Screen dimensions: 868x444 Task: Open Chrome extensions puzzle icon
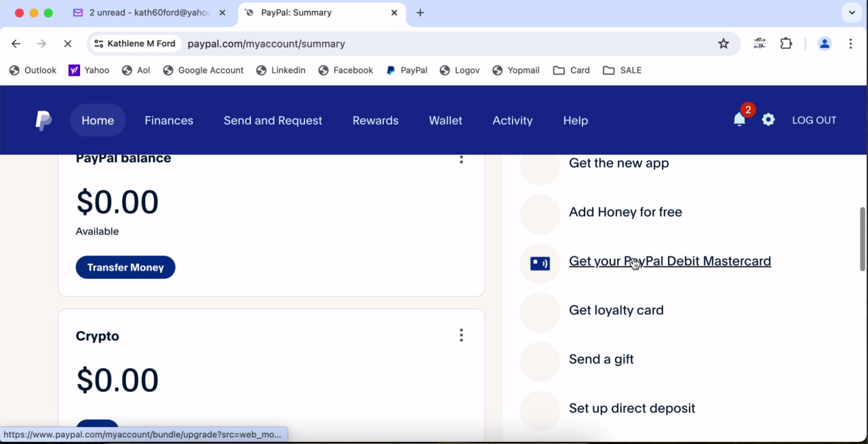tap(786, 43)
